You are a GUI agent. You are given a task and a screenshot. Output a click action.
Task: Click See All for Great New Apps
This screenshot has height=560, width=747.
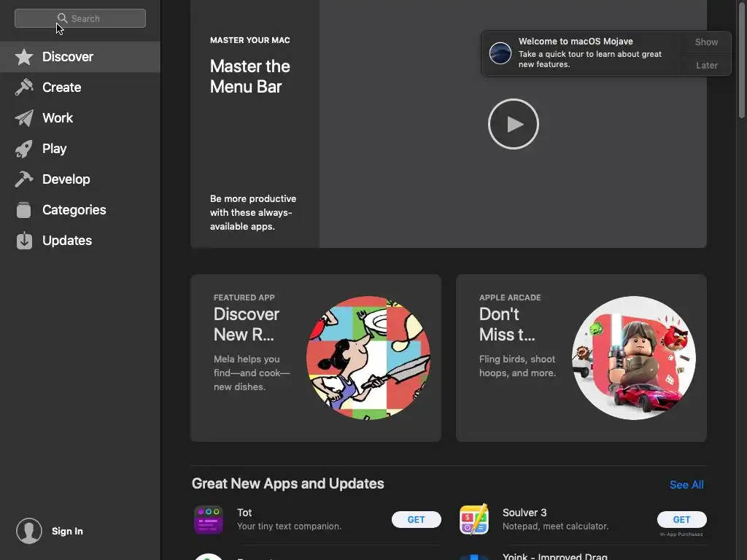686,485
